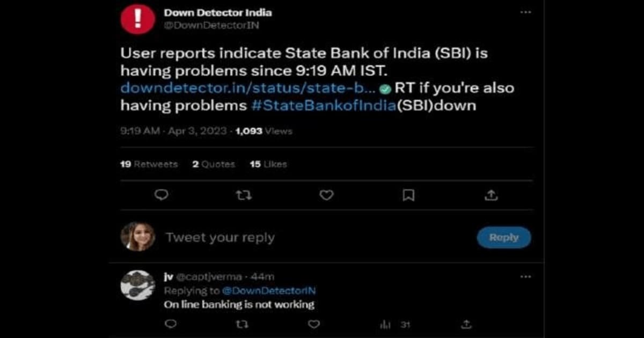Open the Down Detector India profile avatar
Viewport: 644px width, 338px height.
point(138,19)
